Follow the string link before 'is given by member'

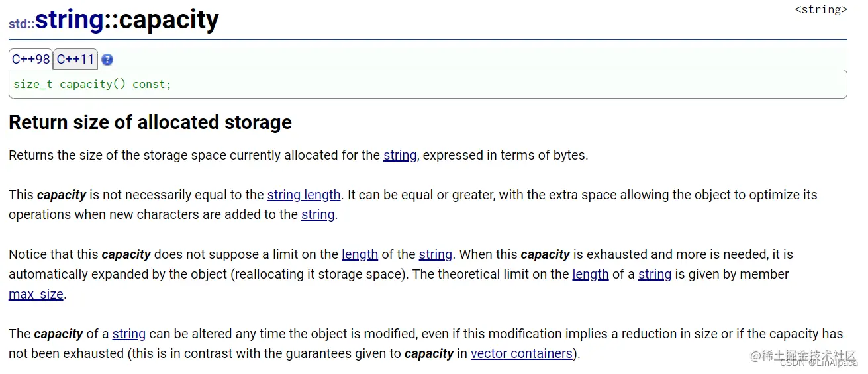(x=655, y=274)
